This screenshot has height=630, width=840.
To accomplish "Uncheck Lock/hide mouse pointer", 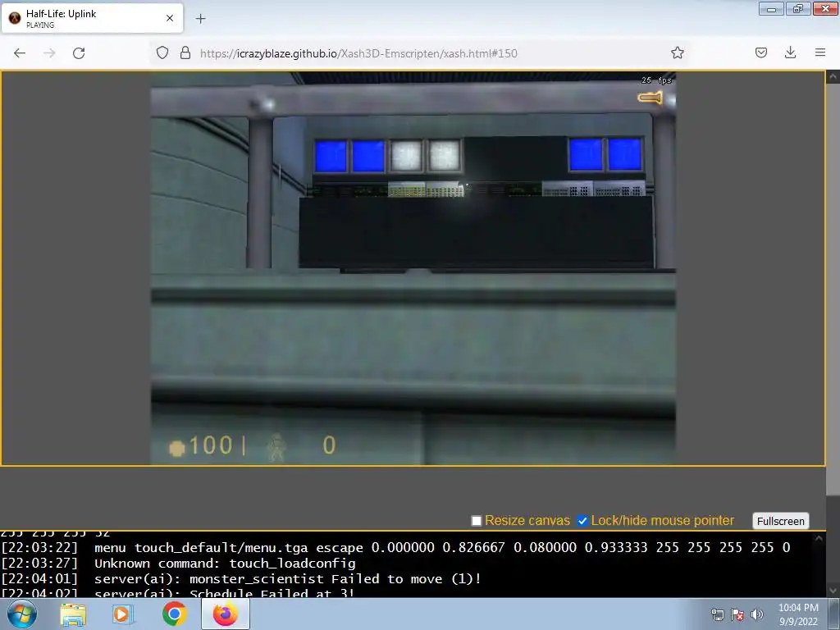I will tap(582, 521).
